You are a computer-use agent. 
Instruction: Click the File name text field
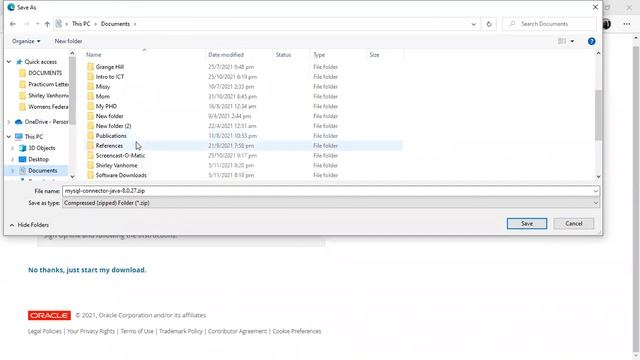tap(327, 191)
